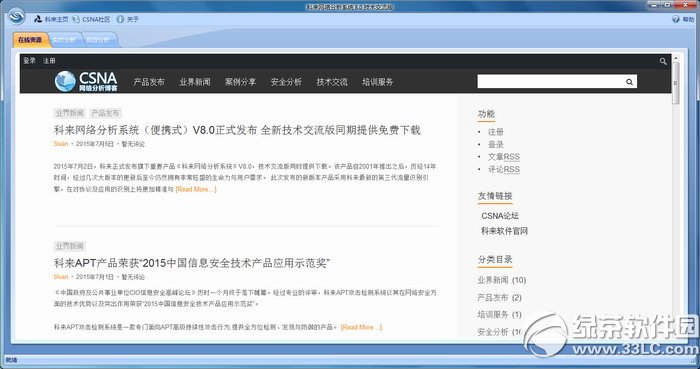Viewport: 700px width, 369px height.
Task: Open the 产品发布 navigation menu
Action: pyautogui.click(x=149, y=82)
